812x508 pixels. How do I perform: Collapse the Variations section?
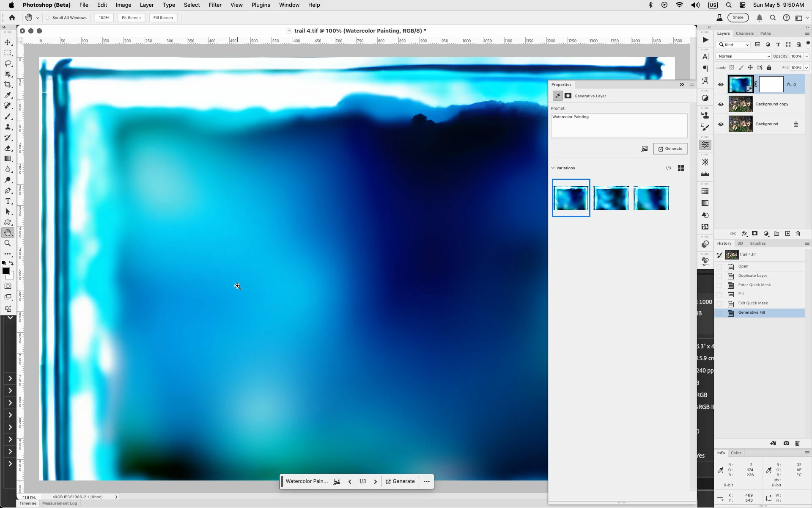point(553,168)
